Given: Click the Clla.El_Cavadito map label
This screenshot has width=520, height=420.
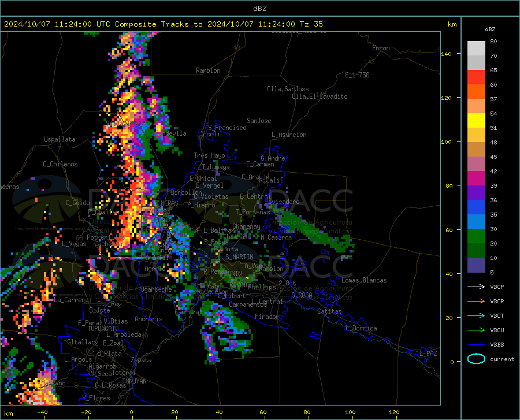Looking at the screenshot, I should coord(320,96).
